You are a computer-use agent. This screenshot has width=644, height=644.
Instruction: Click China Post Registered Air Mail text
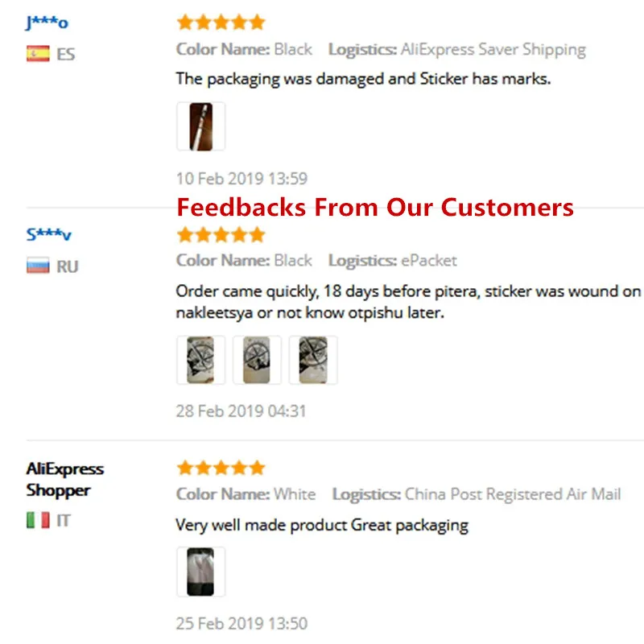click(x=513, y=494)
